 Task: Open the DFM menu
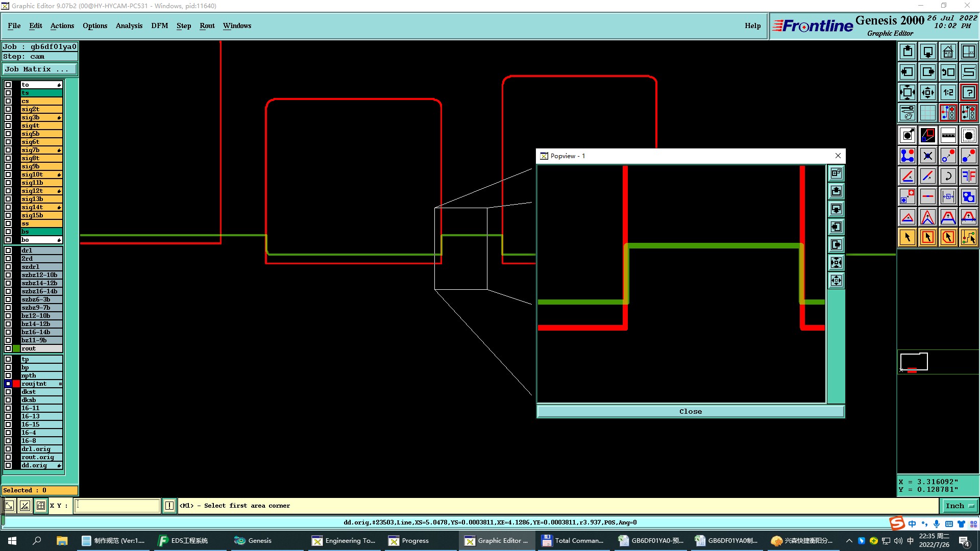(159, 26)
